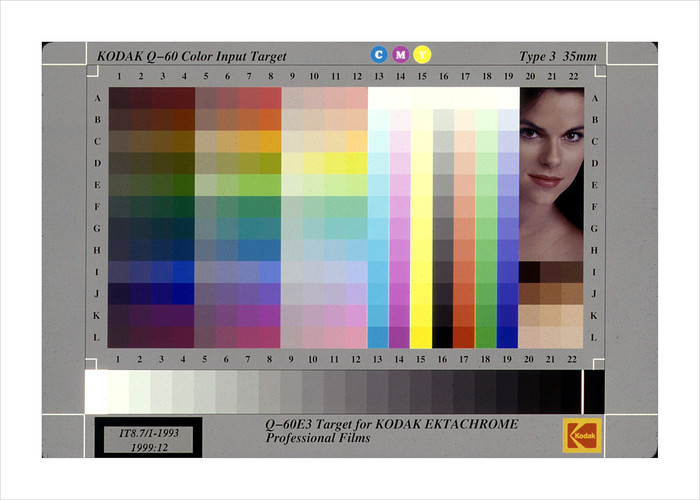Select the woman's portrait image
Screen dimensions: 700x500
552,174
